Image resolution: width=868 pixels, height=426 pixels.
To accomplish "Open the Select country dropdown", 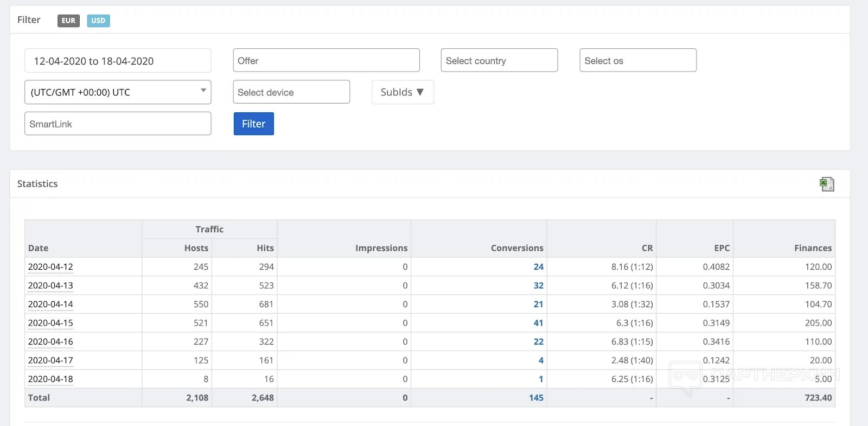I will click(x=499, y=61).
